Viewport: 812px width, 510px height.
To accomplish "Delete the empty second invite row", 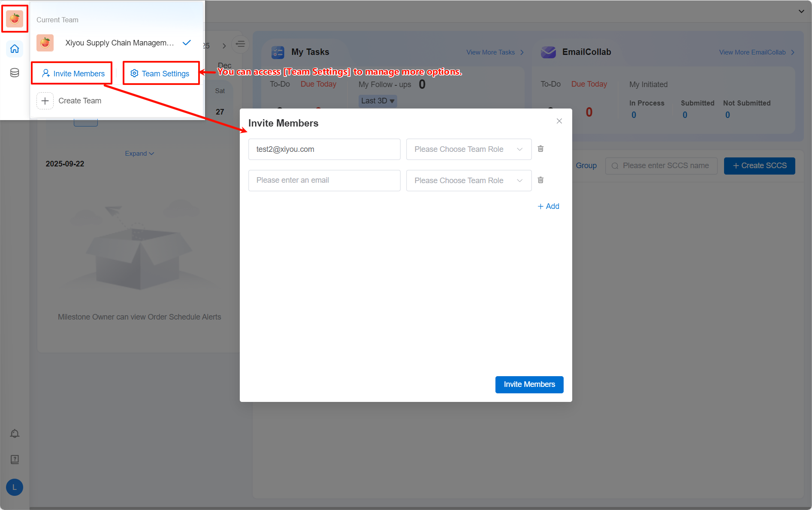I will click(x=540, y=180).
